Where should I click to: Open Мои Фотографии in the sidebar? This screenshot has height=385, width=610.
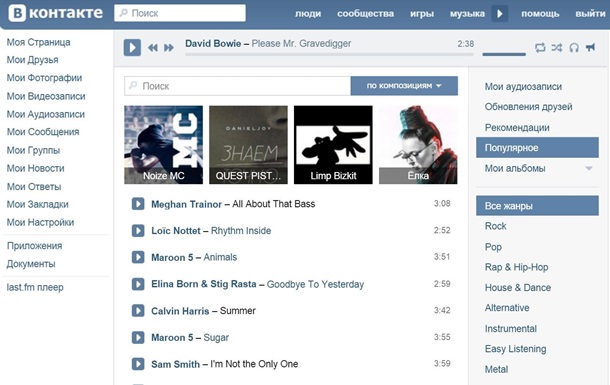pos(44,78)
